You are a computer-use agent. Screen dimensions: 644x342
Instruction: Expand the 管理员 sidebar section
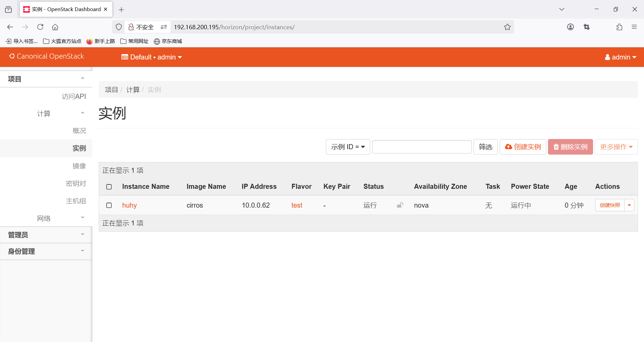pos(46,235)
